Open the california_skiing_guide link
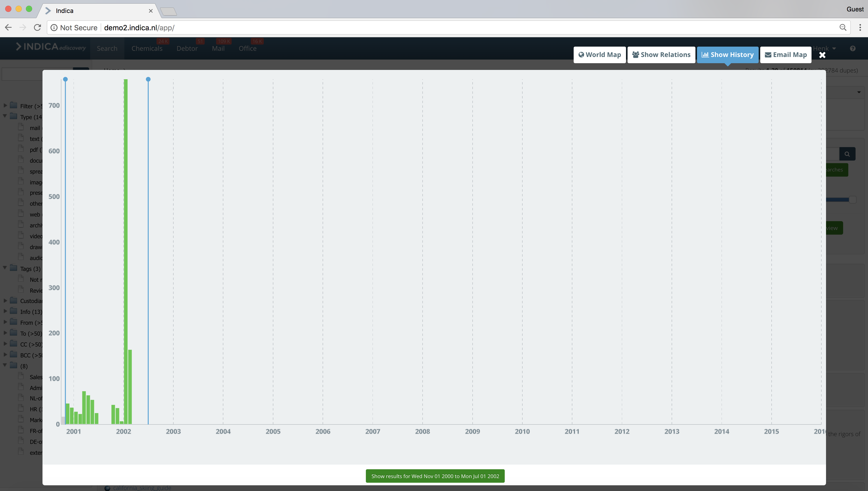 (142, 488)
